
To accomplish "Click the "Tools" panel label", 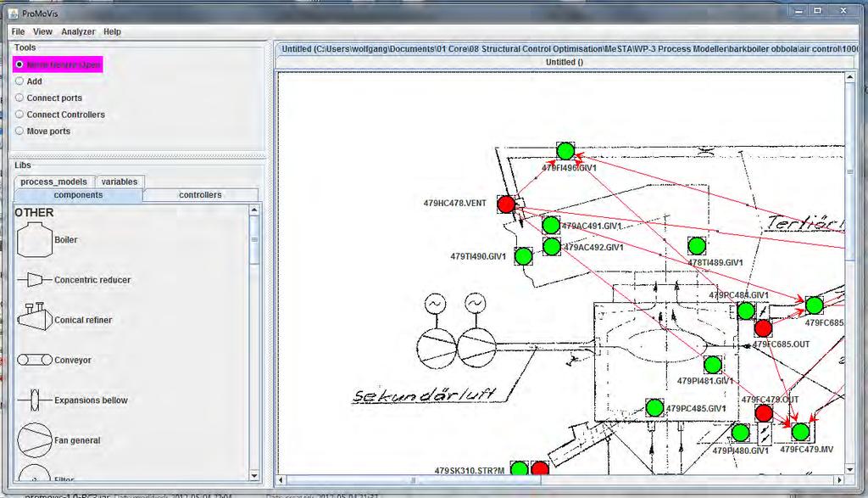I will (25, 48).
